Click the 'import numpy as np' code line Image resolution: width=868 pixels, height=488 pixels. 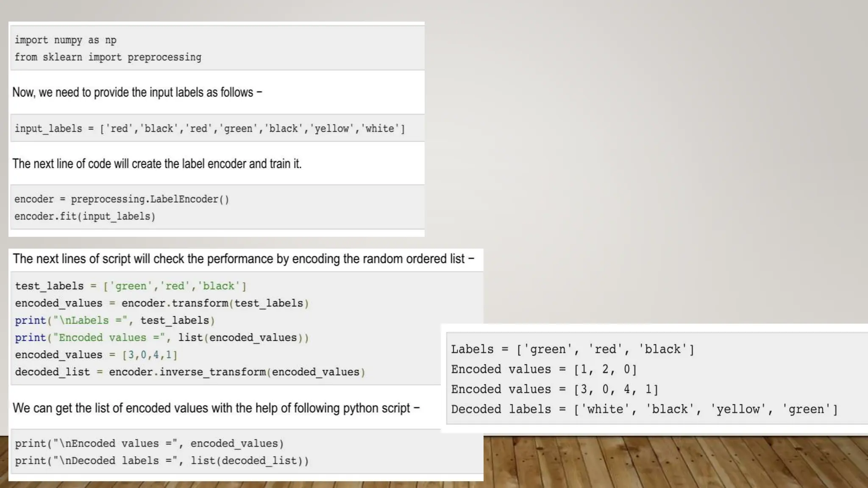tap(66, 40)
